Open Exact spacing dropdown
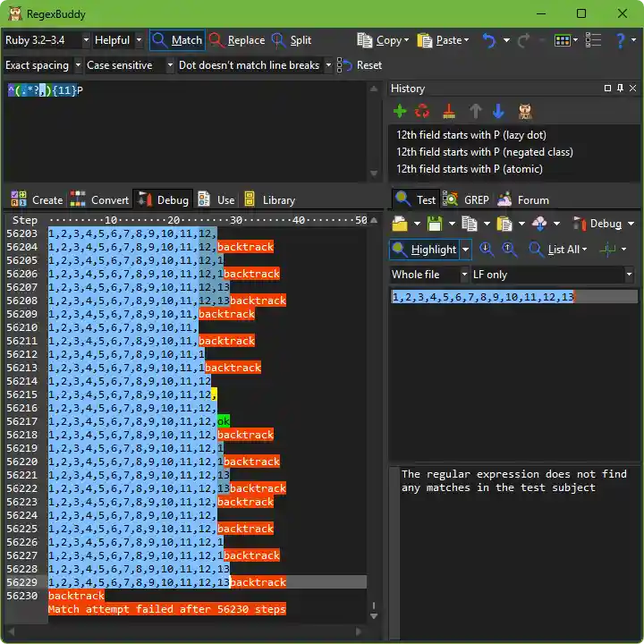The width and height of the screenshot is (644, 644). click(x=78, y=65)
